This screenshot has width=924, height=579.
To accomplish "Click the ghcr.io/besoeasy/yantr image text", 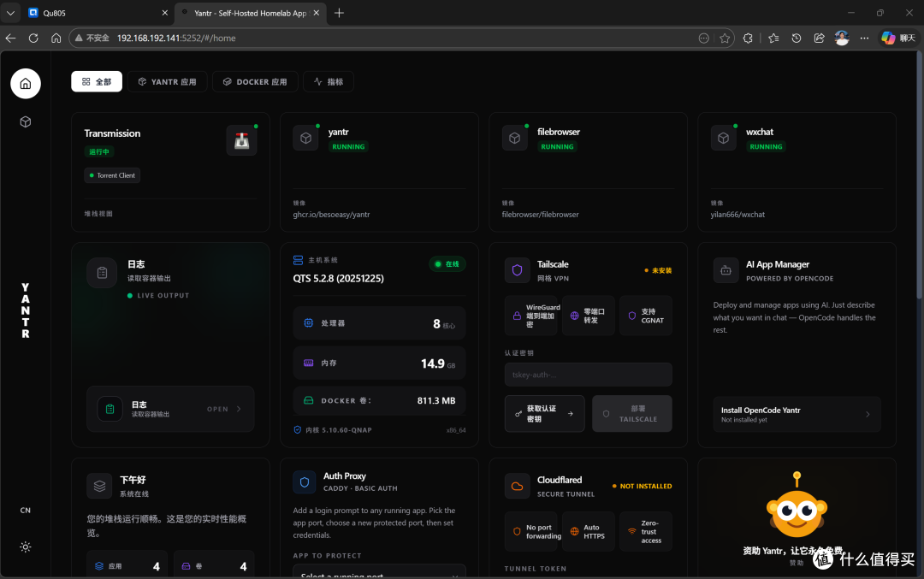I will (x=331, y=215).
